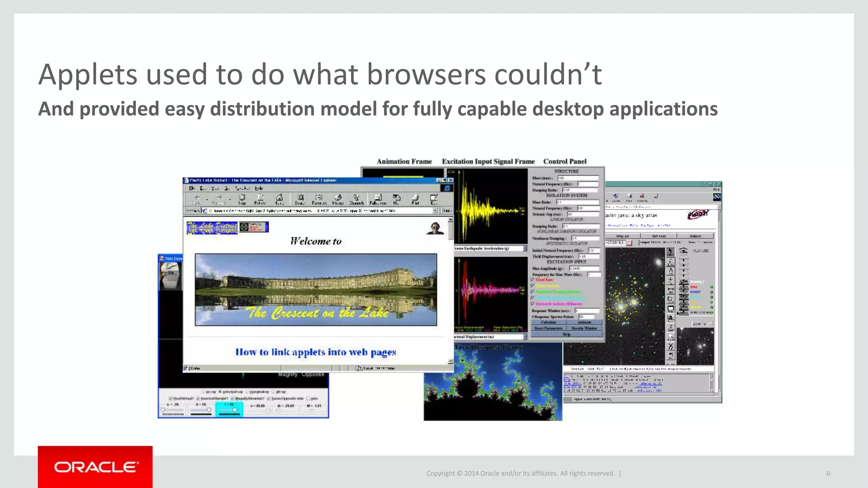
Task: Click 'How to link applets into web pages' link
Action: [316, 352]
